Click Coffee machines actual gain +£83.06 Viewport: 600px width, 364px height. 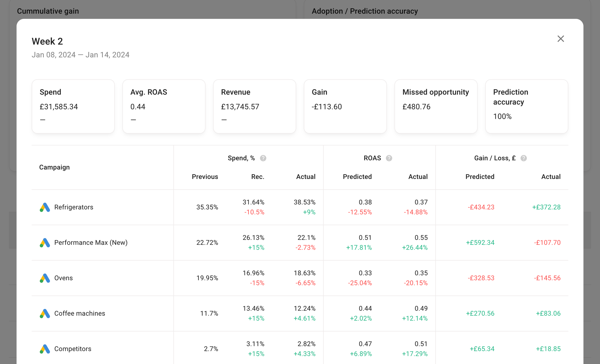(548, 313)
